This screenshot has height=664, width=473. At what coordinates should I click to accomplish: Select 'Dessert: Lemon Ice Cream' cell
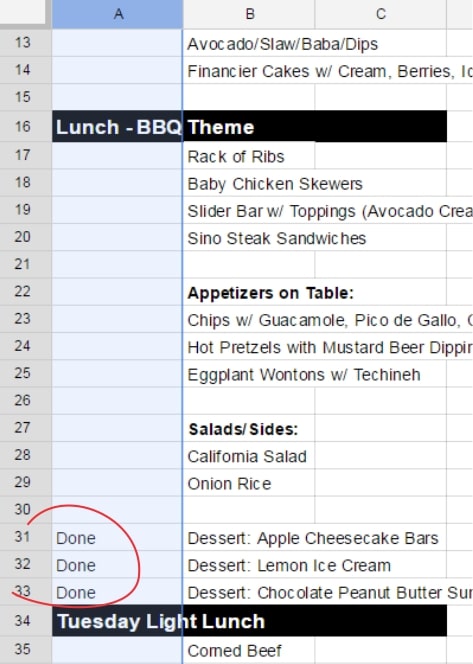(249, 565)
